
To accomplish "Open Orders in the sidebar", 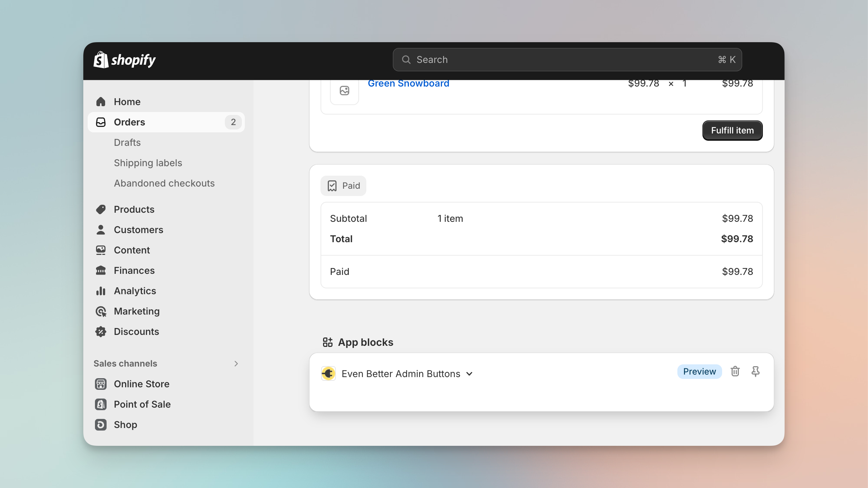I will [x=166, y=122].
